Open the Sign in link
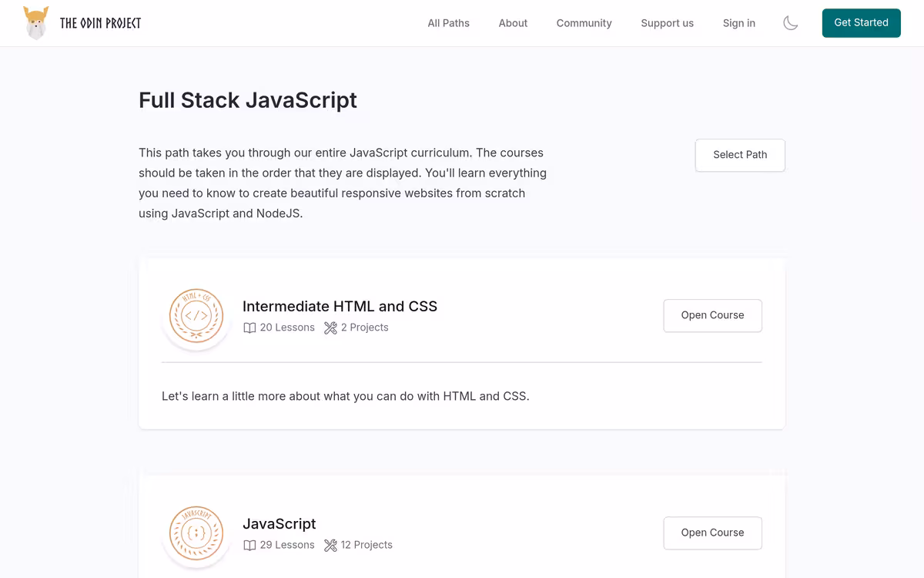The width and height of the screenshot is (924, 578). pyautogui.click(x=739, y=23)
